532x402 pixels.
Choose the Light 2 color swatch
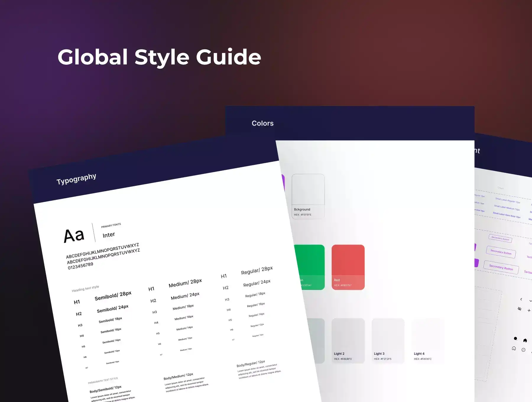348,341
